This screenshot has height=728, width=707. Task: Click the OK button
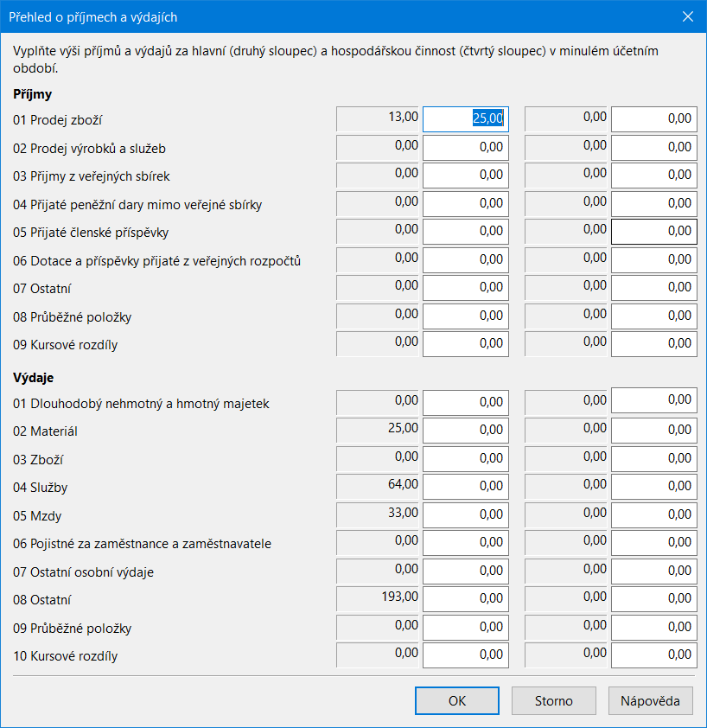point(457,700)
